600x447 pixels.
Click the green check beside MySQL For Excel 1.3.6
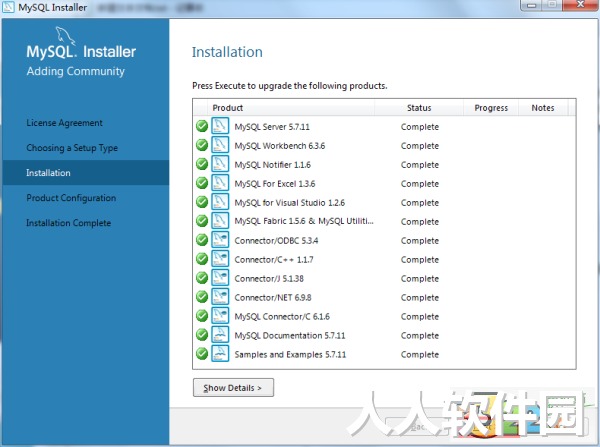point(202,183)
